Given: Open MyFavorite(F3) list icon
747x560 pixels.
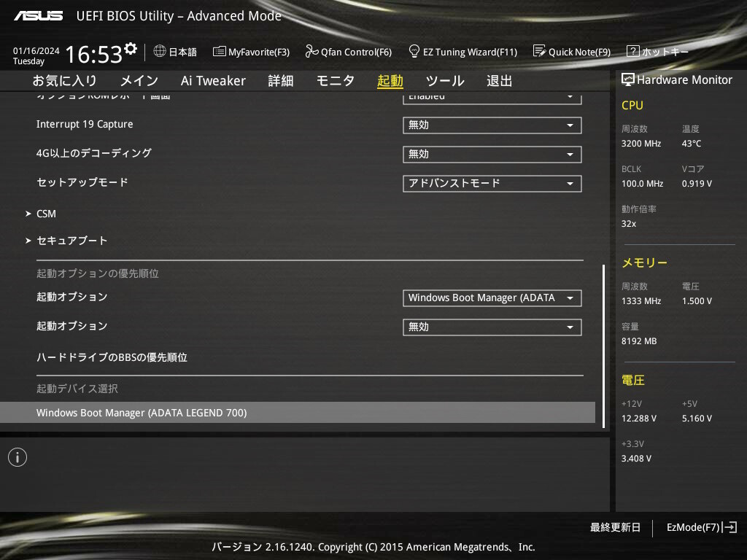Looking at the screenshot, I should pos(219,52).
